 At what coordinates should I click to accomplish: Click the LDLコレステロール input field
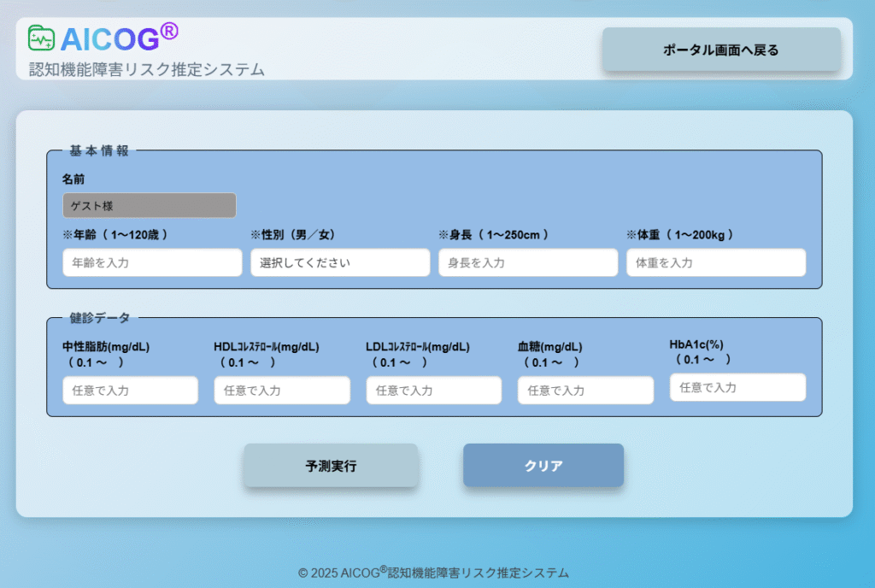[x=434, y=390]
